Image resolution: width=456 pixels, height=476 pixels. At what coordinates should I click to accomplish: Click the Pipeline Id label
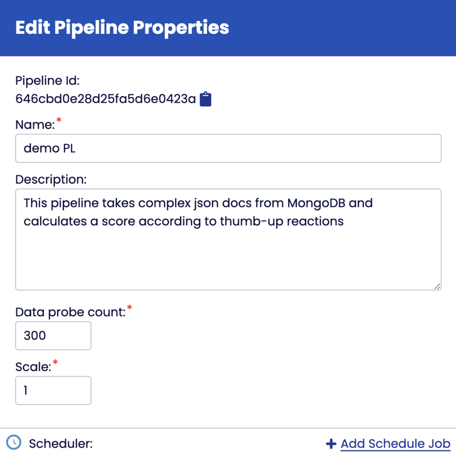pyautogui.click(x=47, y=81)
